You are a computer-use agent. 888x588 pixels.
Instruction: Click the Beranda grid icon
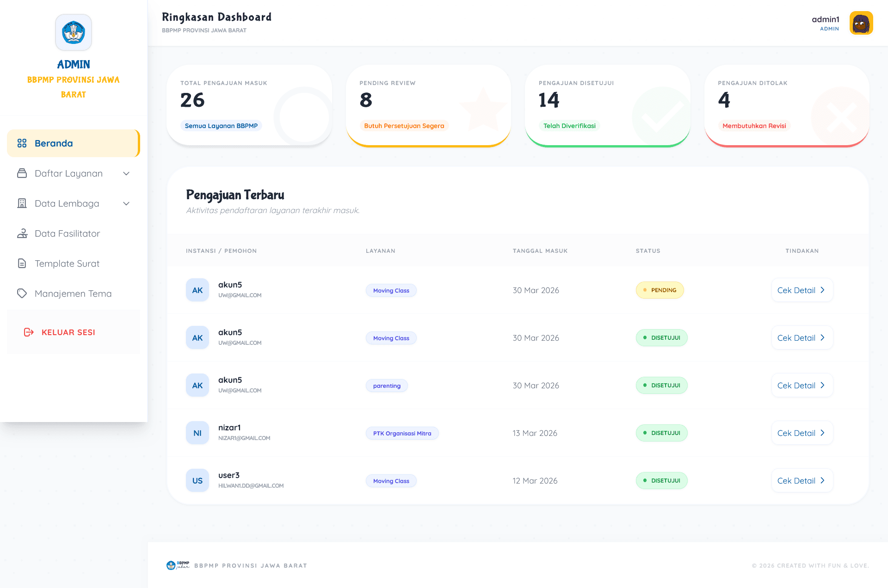22,143
